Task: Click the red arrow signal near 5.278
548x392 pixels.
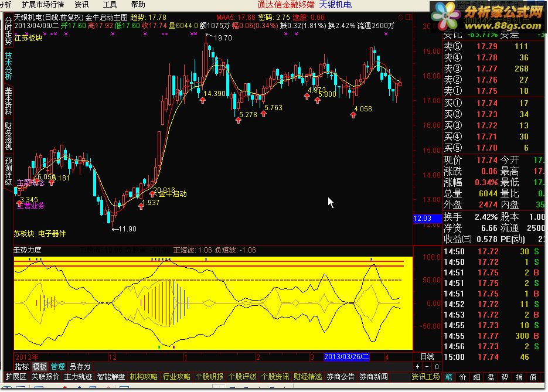Action: [x=239, y=120]
